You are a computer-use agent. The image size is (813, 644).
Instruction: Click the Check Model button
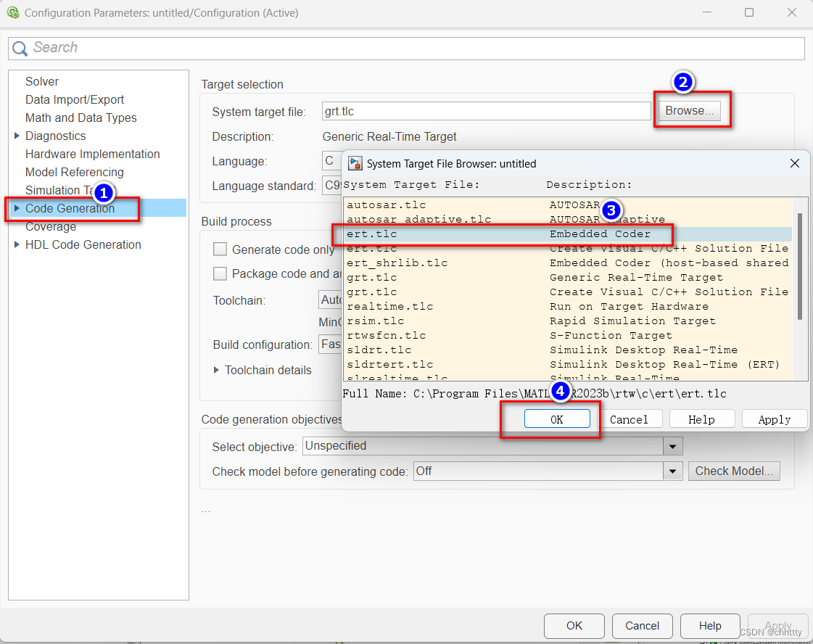734,471
